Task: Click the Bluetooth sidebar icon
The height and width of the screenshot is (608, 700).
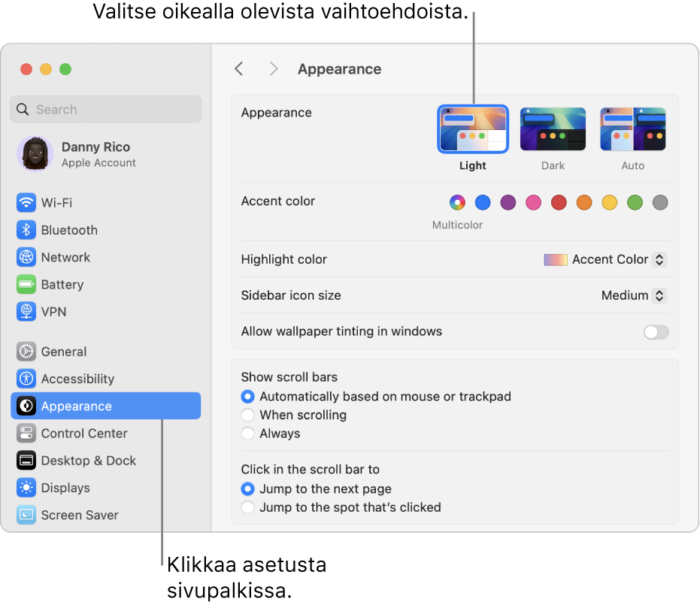Action: click(x=26, y=230)
